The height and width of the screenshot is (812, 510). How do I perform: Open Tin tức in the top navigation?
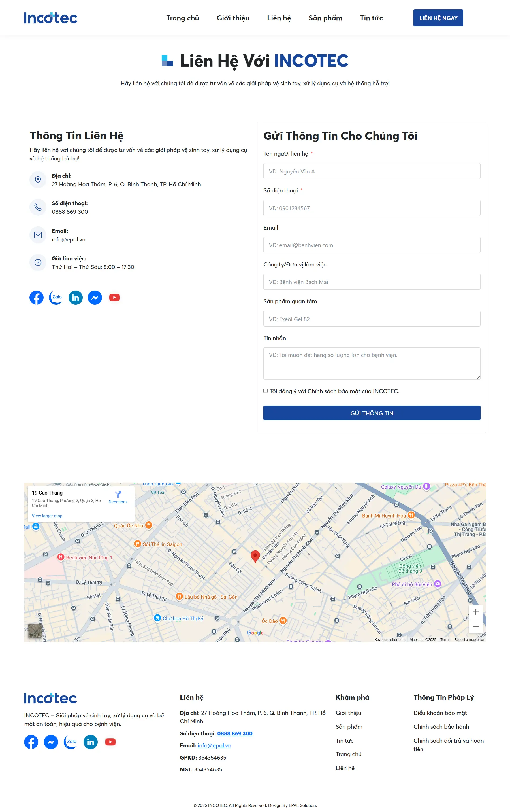coord(371,18)
